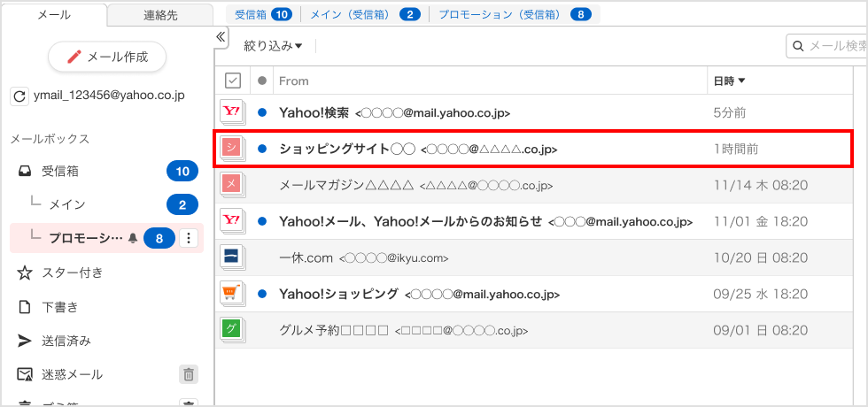Click the paper plane icon beside 送信済み
The height and width of the screenshot is (407, 868).
(x=25, y=342)
